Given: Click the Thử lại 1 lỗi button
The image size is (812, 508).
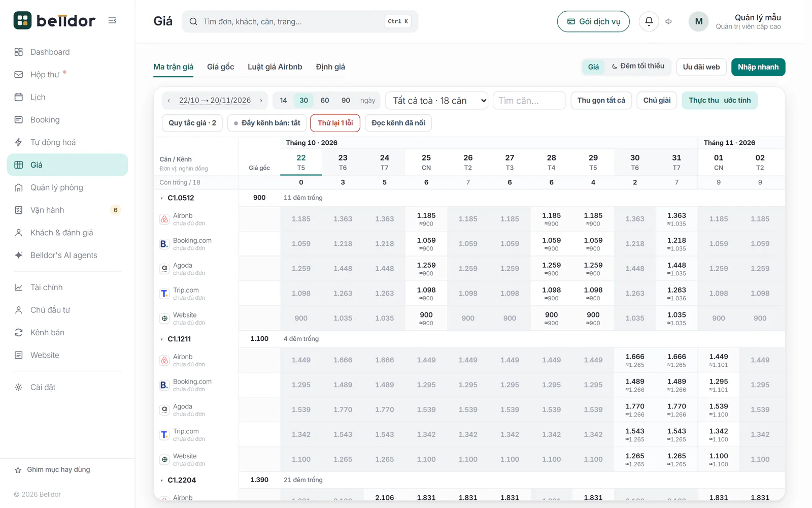Looking at the screenshot, I should (335, 123).
